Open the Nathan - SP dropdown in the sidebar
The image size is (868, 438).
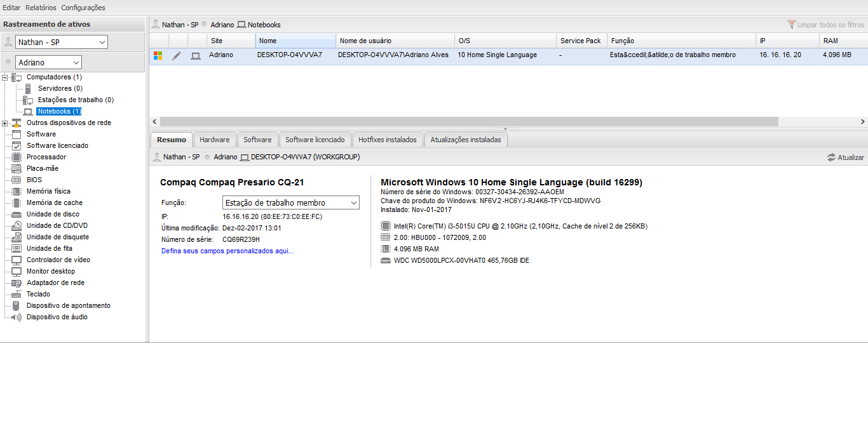point(62,42)
